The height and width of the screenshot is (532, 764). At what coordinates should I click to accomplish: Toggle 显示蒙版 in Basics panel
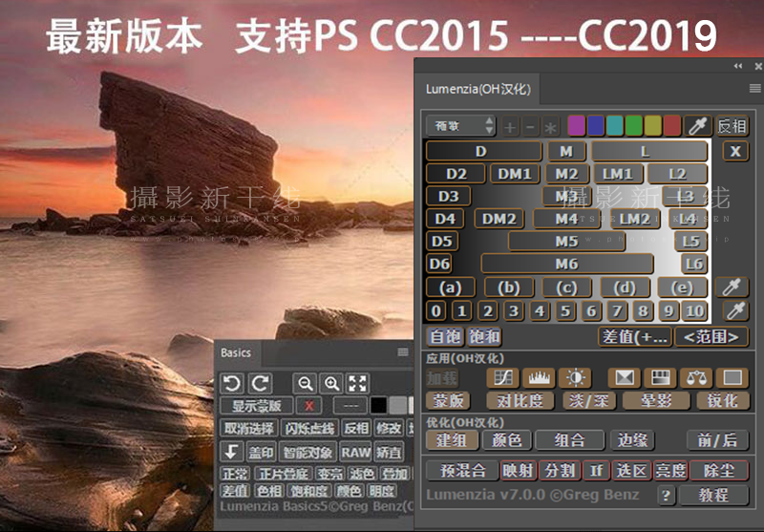coord(257,405)
